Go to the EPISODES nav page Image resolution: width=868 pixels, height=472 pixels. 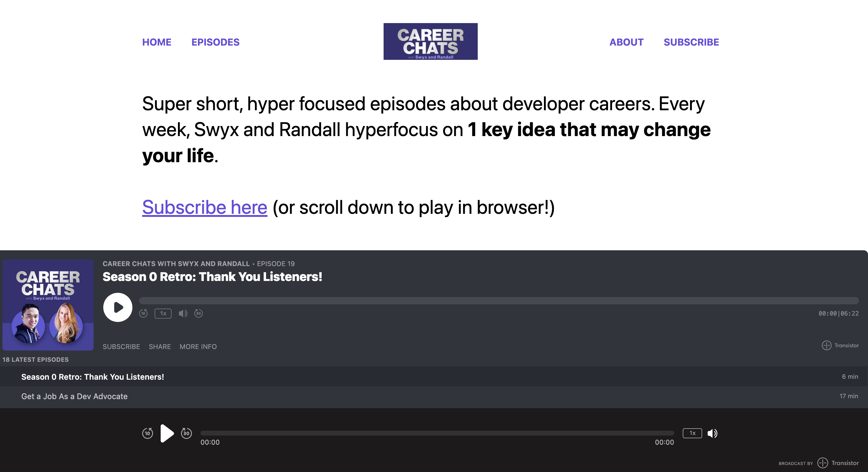215,42
